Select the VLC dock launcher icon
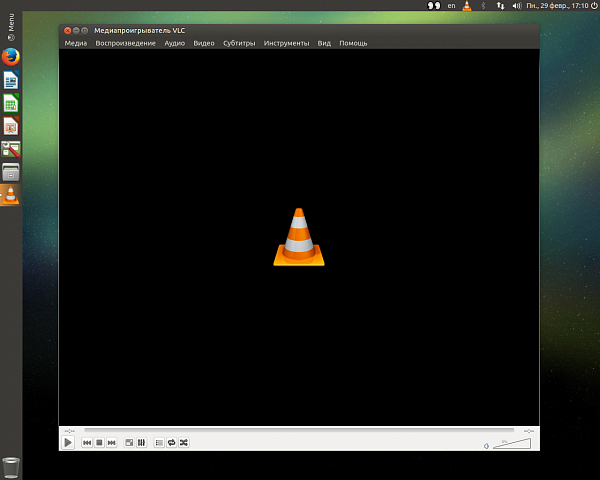The width and height of the screenshot is (600, 480). 11,195
